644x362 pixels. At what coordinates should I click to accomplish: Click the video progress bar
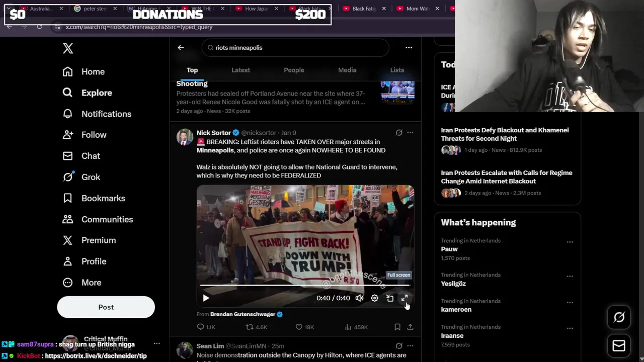coord(305,285)
